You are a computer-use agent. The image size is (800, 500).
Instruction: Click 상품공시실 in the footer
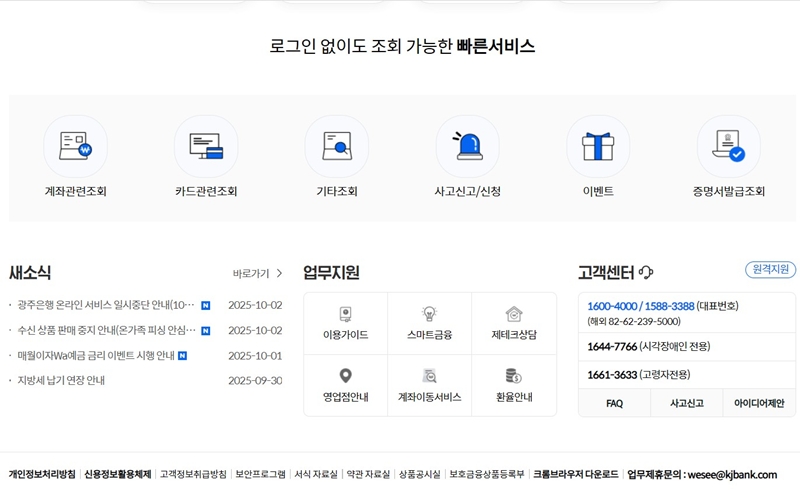pyautogui.click(x=419, y=474)
